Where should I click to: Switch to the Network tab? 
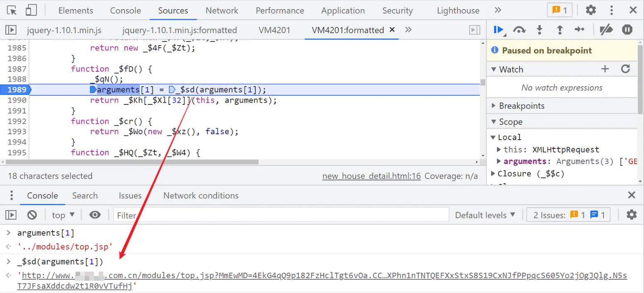(x=222, y=10)
